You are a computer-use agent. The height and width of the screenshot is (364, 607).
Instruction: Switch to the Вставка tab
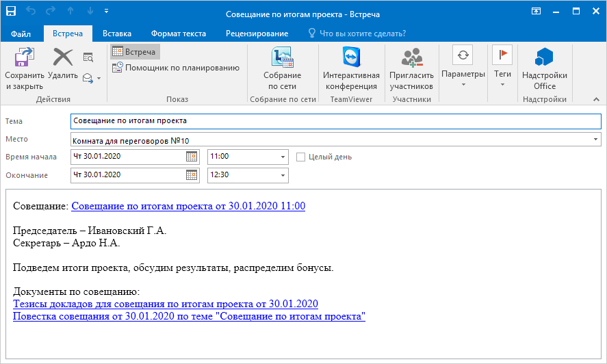click(117, 34)
